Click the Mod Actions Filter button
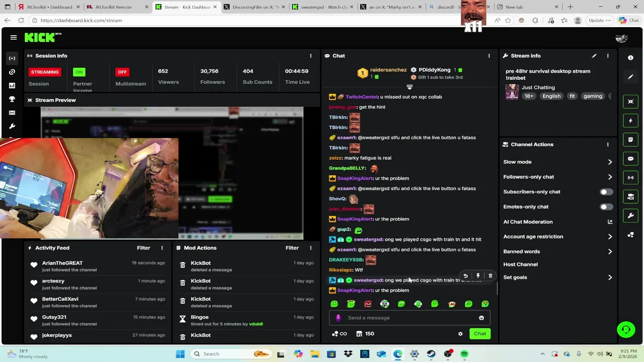This screenshot has height=362, width=644. (x=292, y=248)
